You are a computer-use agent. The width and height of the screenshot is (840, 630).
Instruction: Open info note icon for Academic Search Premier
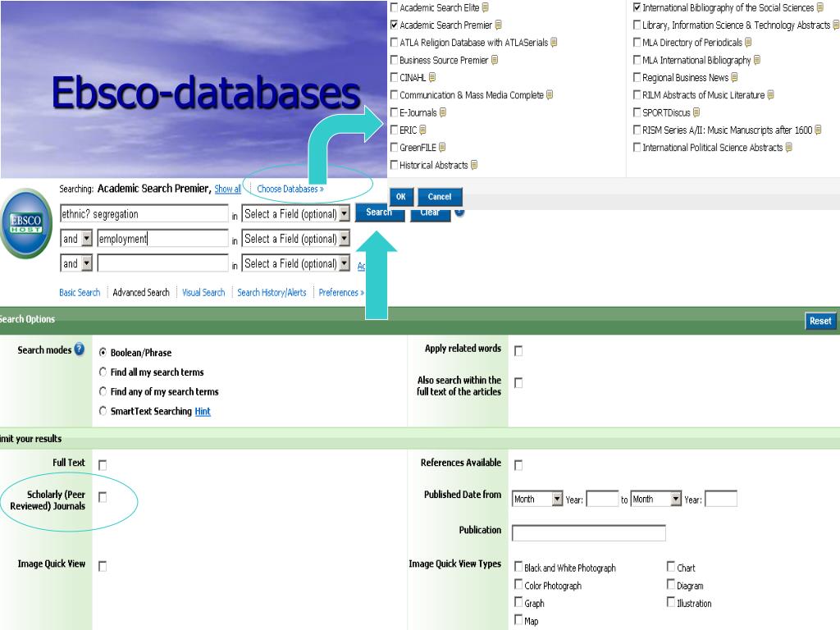click(x=498, y=25)
